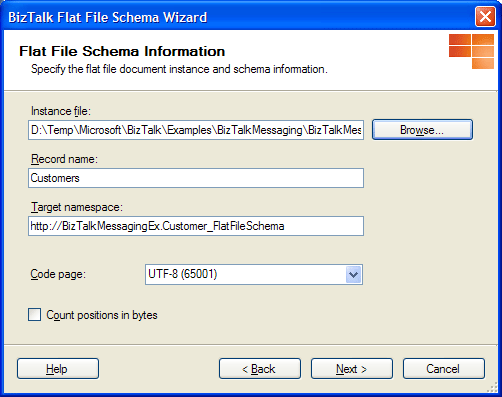This screenshot has width=502, height=397.
Task: Click the resize grip in the bottom-right corner
Action: click(x=492, y=387)
